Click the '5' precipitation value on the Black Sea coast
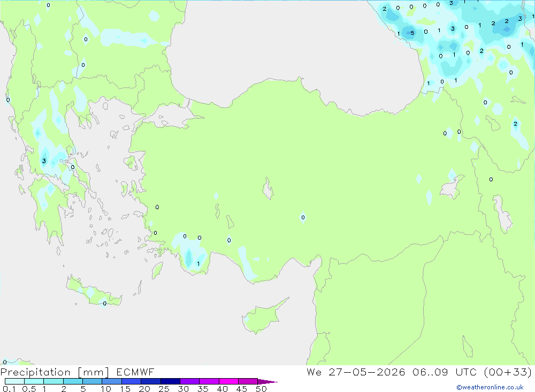The image size is (535, 392). 412,33
